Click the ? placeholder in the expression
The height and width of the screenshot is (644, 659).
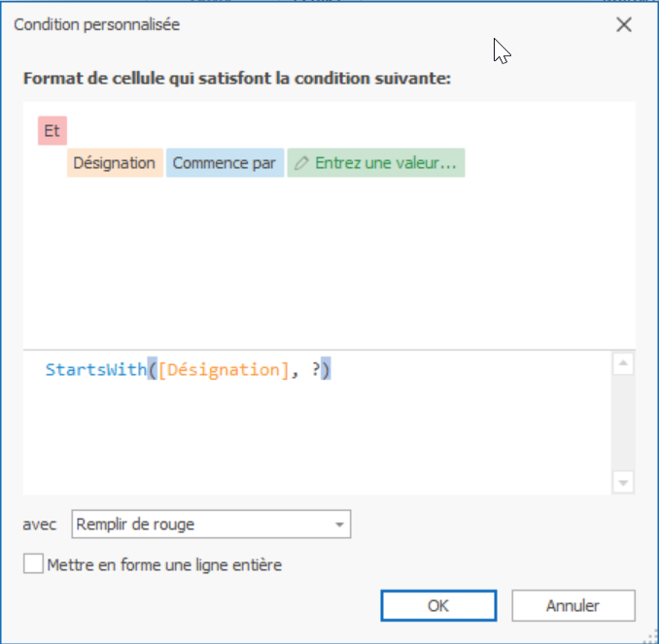316,370
